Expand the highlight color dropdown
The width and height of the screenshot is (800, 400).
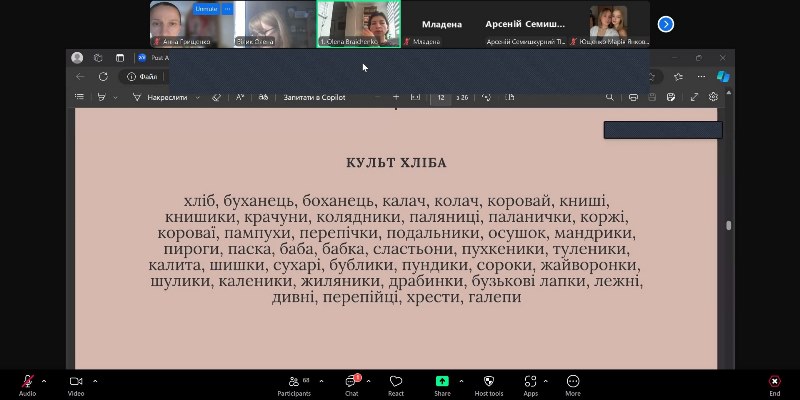point(115,97)
